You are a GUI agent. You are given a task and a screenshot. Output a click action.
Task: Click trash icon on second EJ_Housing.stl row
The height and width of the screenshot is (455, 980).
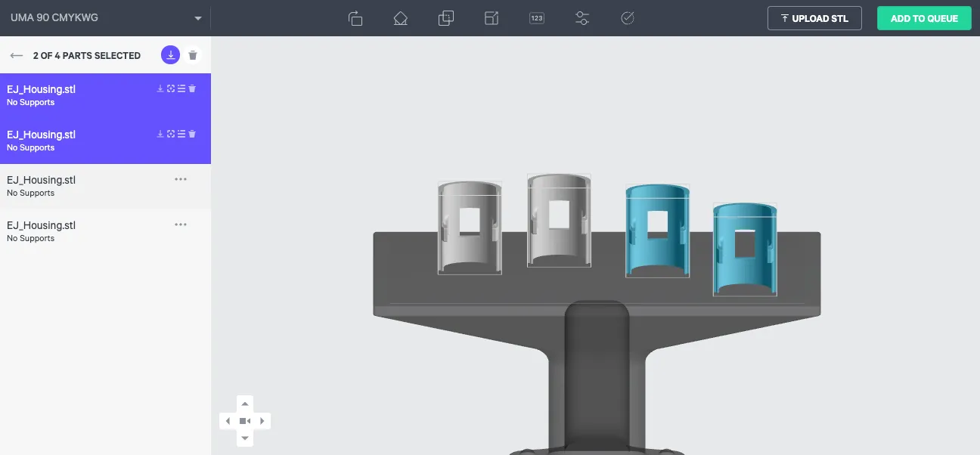192,134
